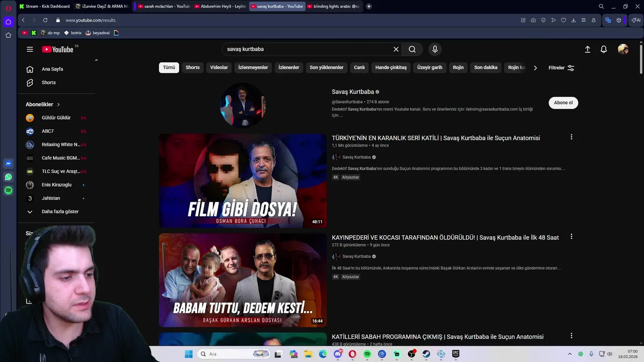Select the Son yüklenenler filter chip
This screenshot has width=644, height=362.
click(x=327, y=67)
